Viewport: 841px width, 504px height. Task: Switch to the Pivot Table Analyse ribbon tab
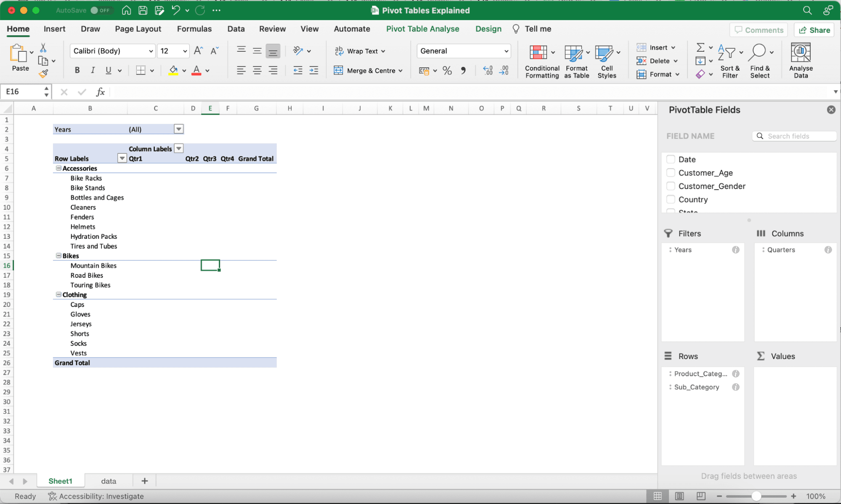pos(422,29)
